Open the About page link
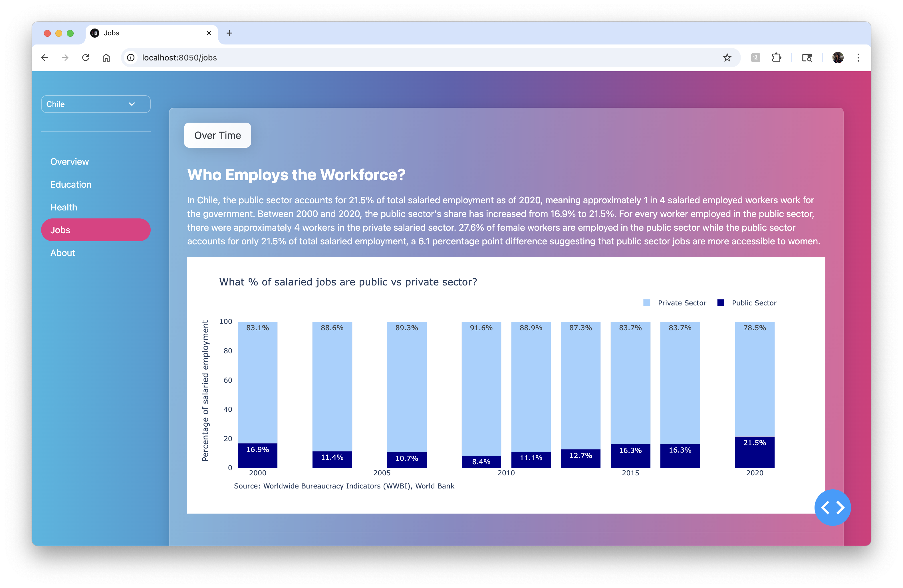 (x=63, y=253)
